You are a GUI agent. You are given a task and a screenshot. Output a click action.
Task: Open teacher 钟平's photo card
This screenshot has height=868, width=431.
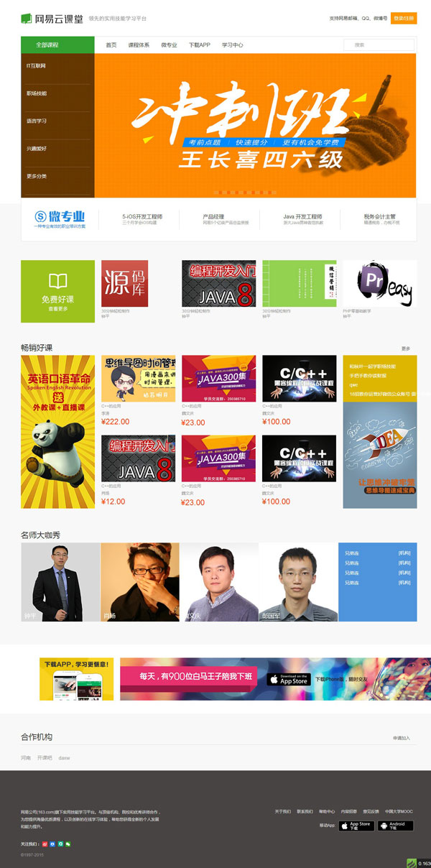point(60,582)
